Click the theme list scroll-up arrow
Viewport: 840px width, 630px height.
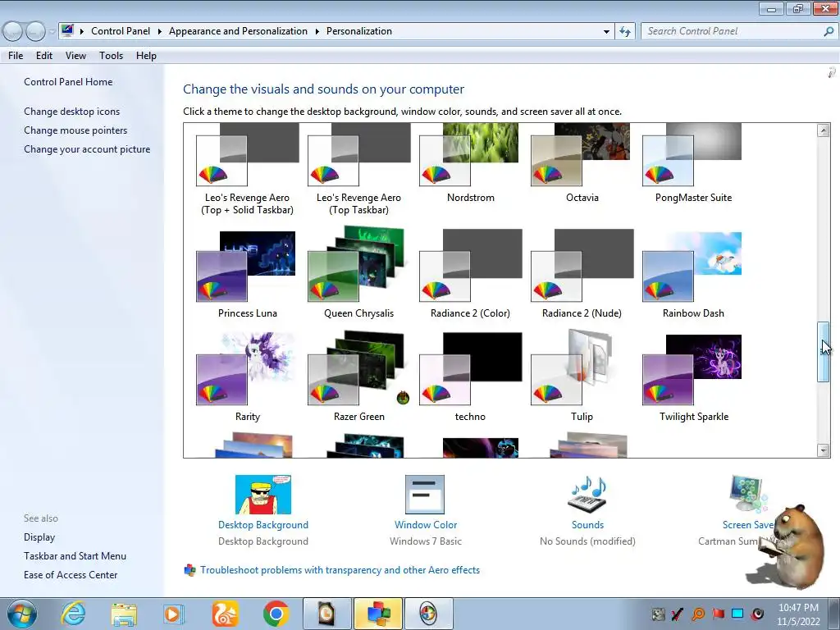pyautogui.click(x=824, y=130)
